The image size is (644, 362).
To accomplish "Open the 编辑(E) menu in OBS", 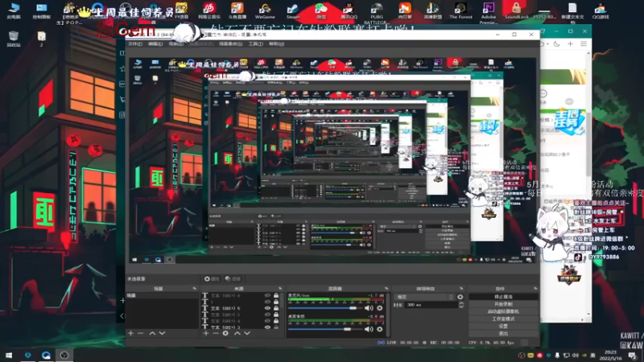I will point(155,44).
